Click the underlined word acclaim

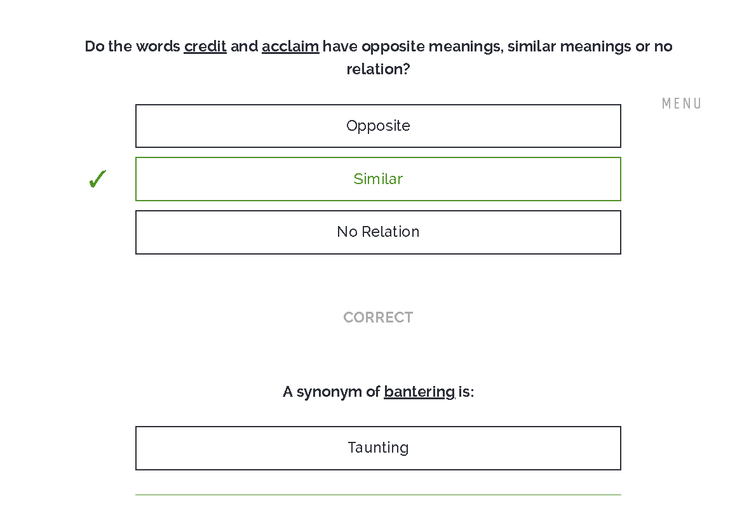[x=290, y=46]
